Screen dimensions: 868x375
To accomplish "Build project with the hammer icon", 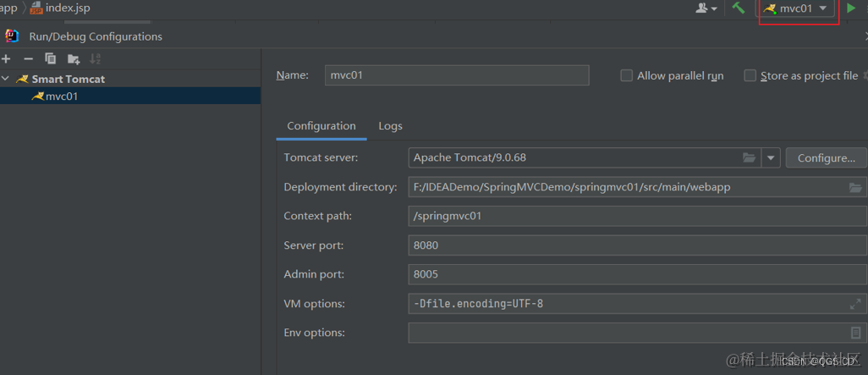I will coord(739,8).
